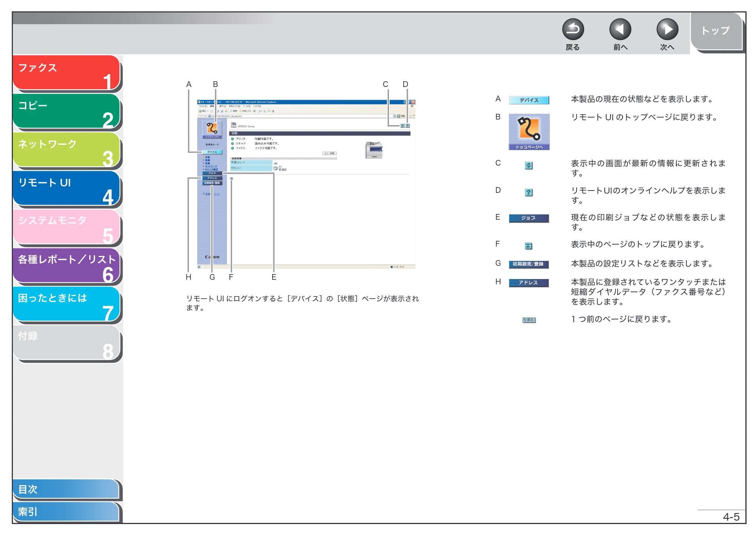Click アドレス menu in embedded browser sidebar
The height and width of the screenshot is (535, 756).
212,178
